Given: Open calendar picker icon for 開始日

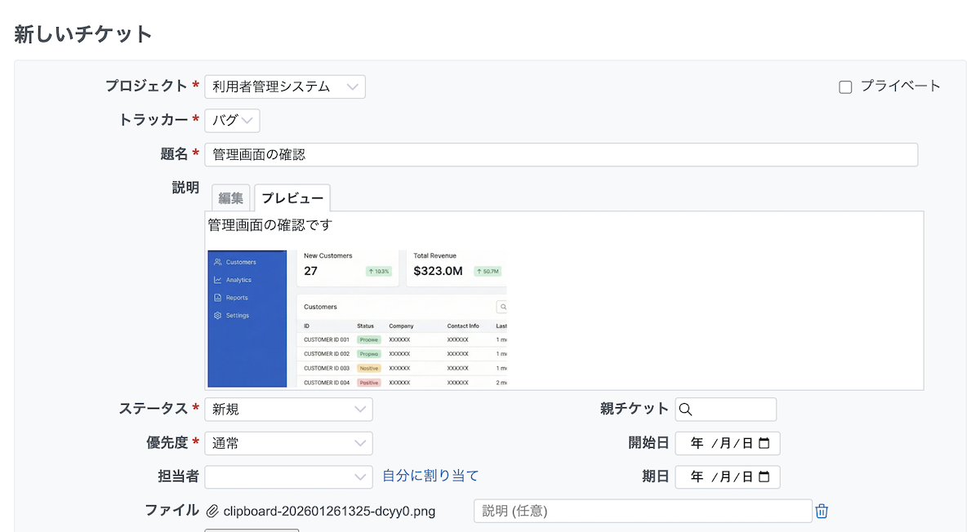Looking at the screenshot, I should pyautogui.click(x=764, y=444).
